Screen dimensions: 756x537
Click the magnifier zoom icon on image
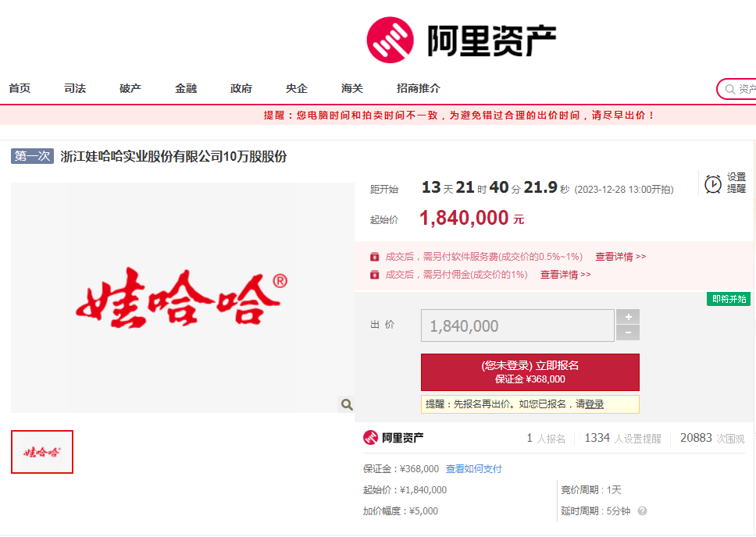(347, 404)
